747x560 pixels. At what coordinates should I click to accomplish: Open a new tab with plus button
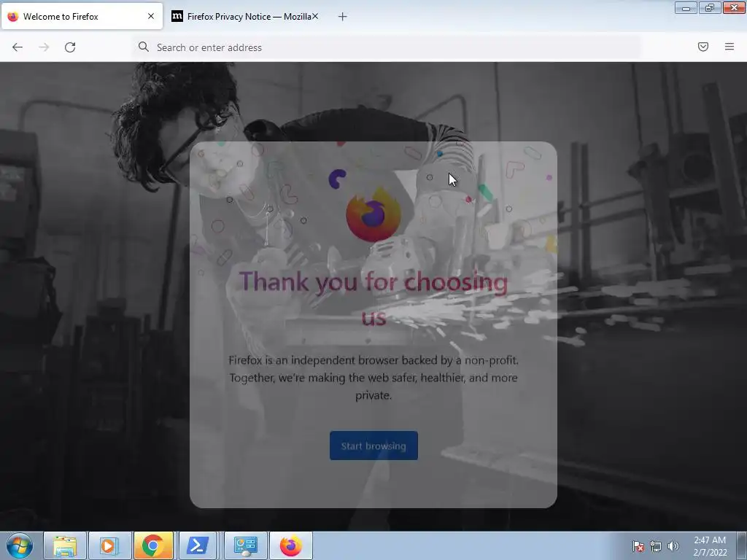342,17
